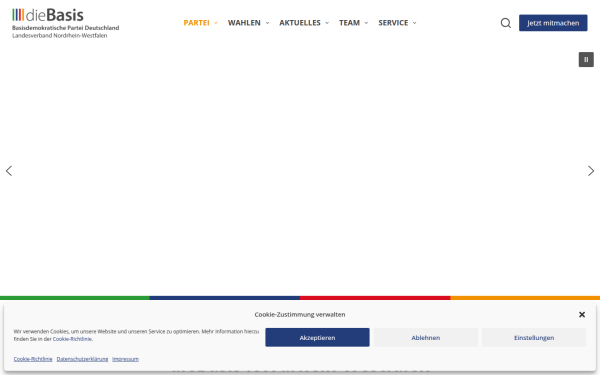Follow the inline Cookie-Richtlinie link in text
Image resolution: width=600 pixels, height=375 pixels.
click(x=72, y=339)
